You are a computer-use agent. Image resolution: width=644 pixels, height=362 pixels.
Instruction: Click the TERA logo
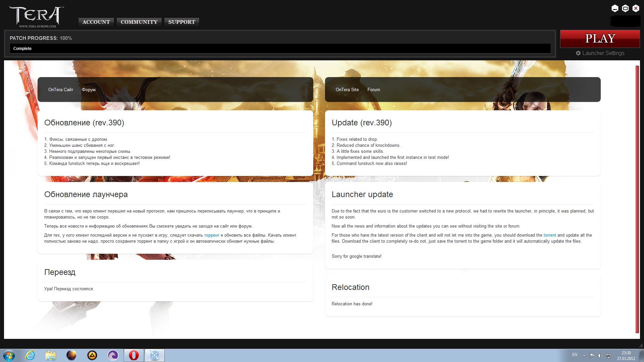pos(36,16)
